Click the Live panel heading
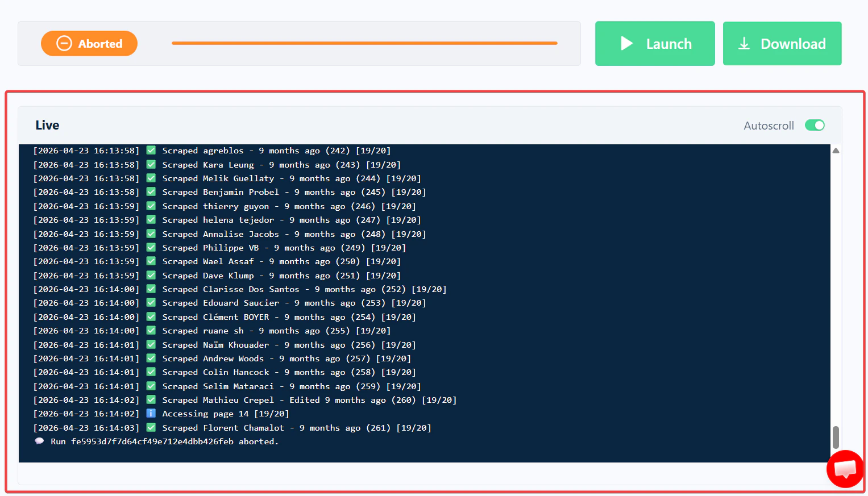 click(47, 125)
